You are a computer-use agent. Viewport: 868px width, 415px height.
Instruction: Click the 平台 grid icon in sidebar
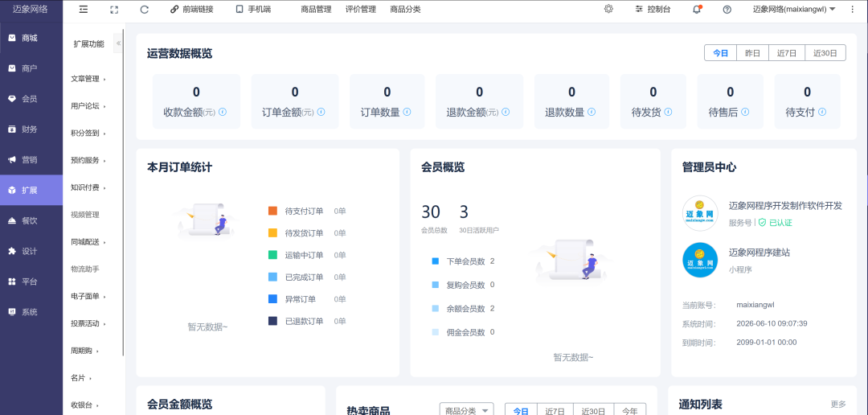click(11, 281)
